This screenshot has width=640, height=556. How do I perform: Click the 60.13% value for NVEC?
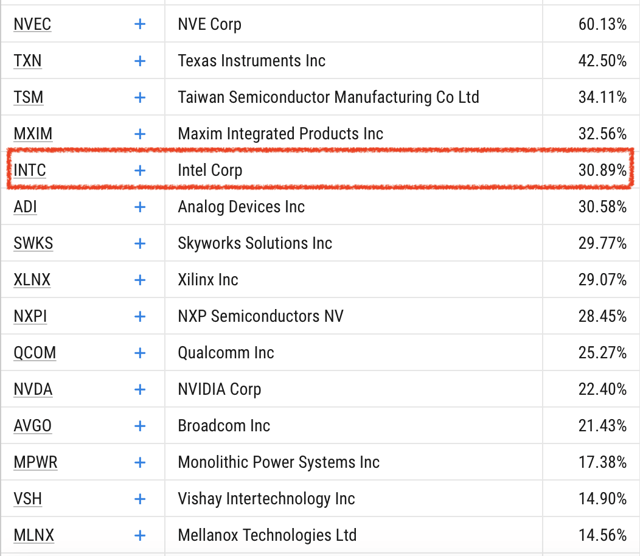(x=602, y=24)
